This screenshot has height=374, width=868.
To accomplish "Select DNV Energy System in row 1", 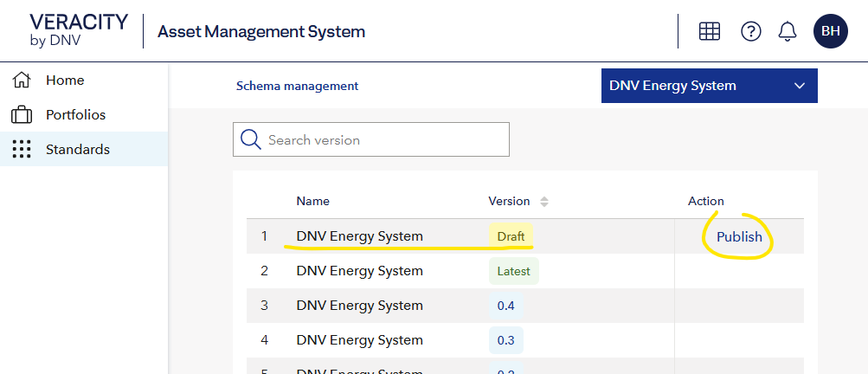I will (x=360, y=236).
